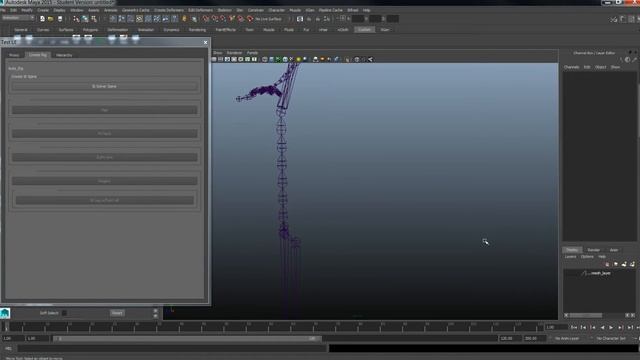Switch to select by object type mode

[85, 19]
